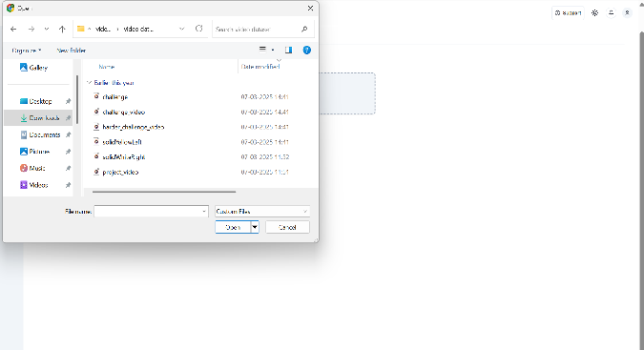Screen dimensions: 644x350
Task: Click the video icon of project_video
Action: [x=96, y=172]
